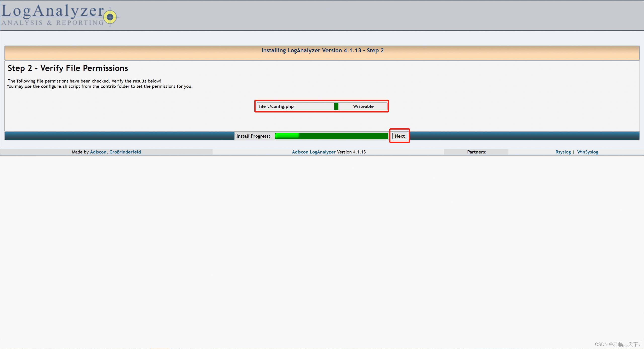Click the Next button
Screen dimensions: 644x349
[x=400, y=136]
